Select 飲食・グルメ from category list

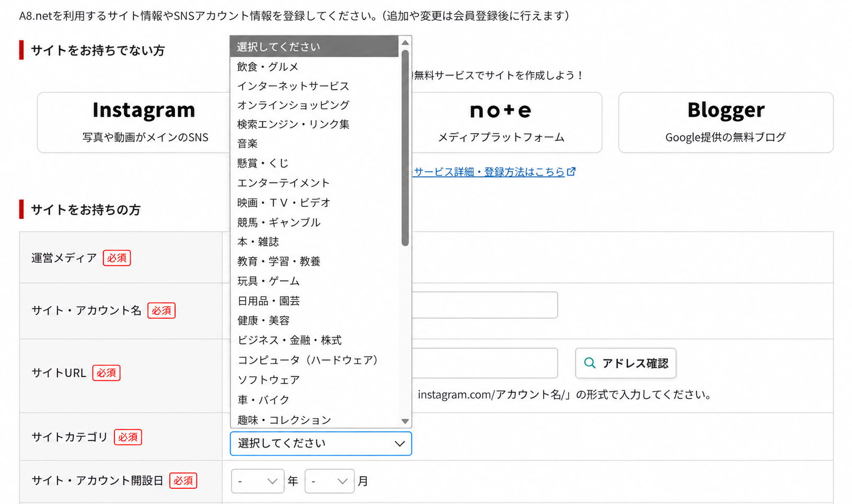tap(315, 66)
